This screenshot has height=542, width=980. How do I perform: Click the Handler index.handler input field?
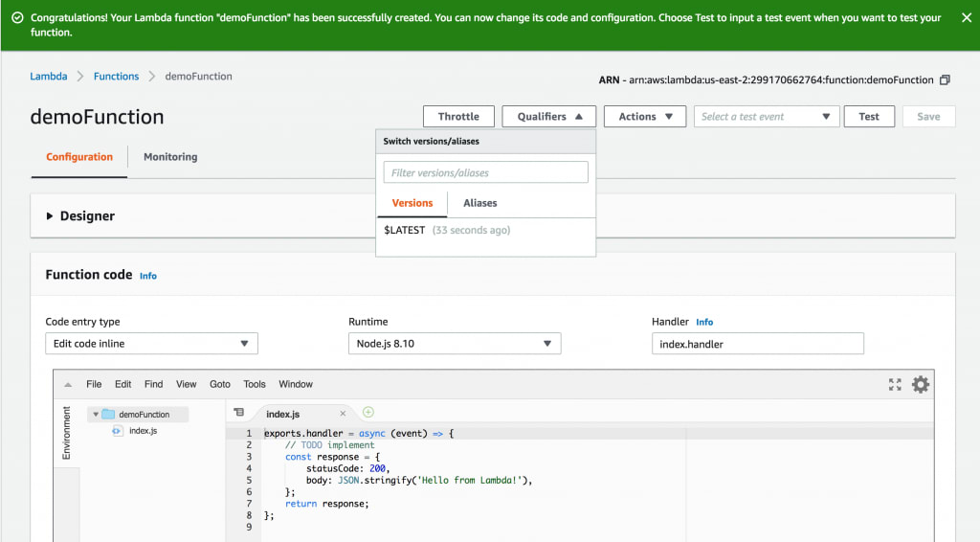click(758, 344)
